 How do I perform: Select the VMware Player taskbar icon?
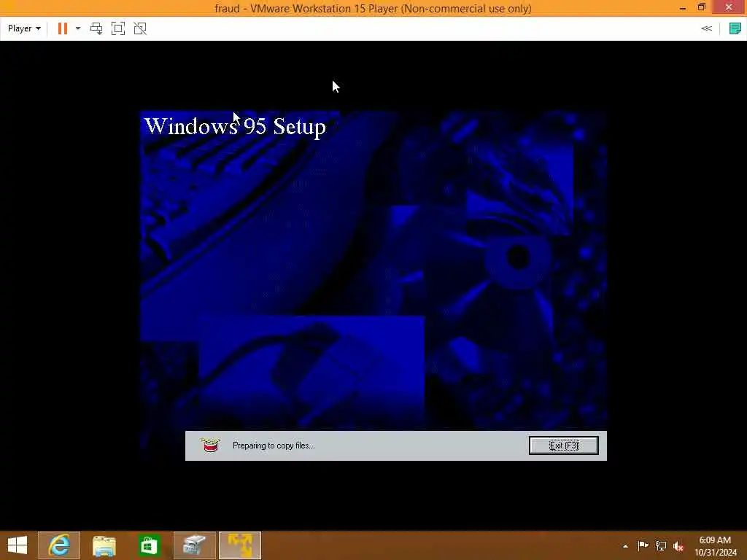(240, 545)
